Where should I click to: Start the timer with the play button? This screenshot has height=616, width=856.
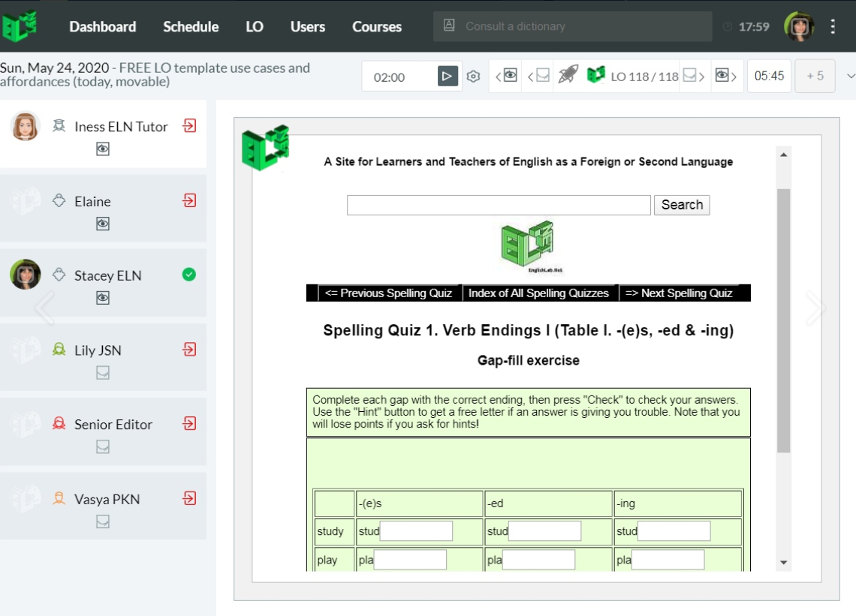coord(447,76)
